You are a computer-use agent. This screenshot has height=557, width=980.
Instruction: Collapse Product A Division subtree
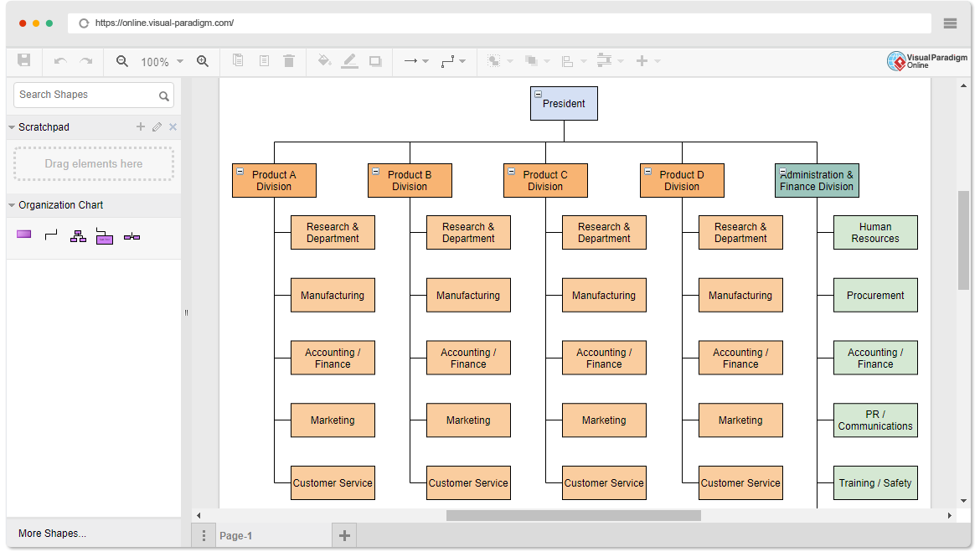[240, 172]
